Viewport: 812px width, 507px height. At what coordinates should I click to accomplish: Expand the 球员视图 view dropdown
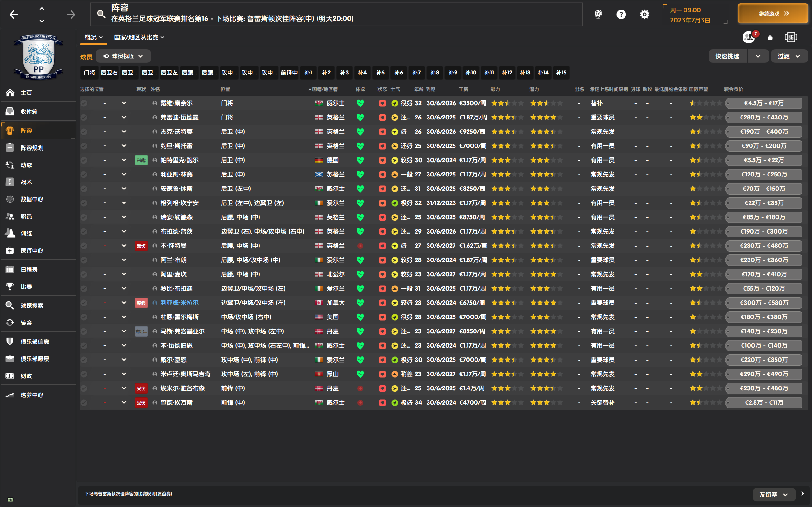click(x=123, y=56)
